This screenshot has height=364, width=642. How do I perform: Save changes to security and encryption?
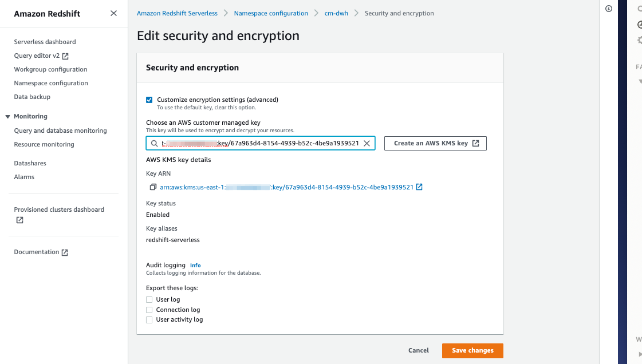point(472,350)
